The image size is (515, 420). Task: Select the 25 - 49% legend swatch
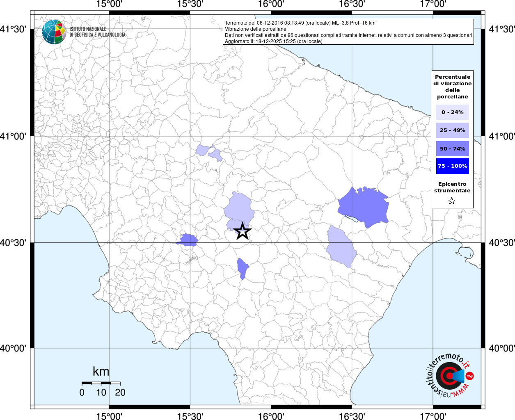(x=452, y=130)
